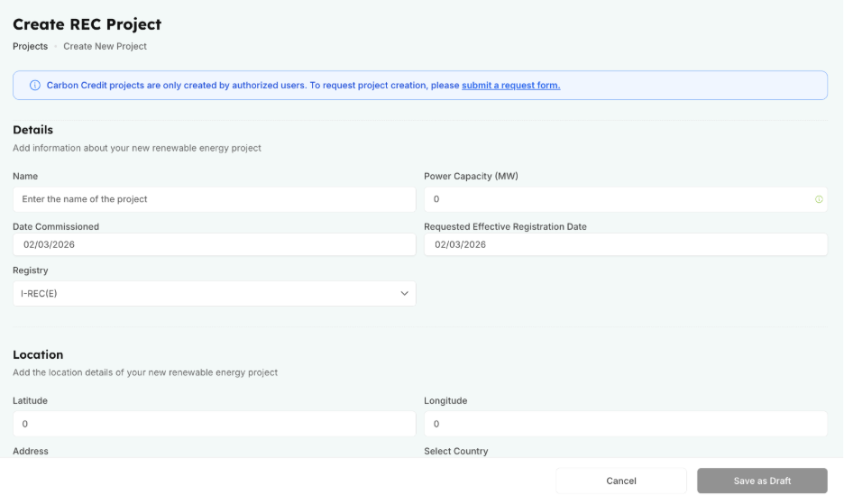
Task: Click the Select Country label
Action: [x=455, y=451]
